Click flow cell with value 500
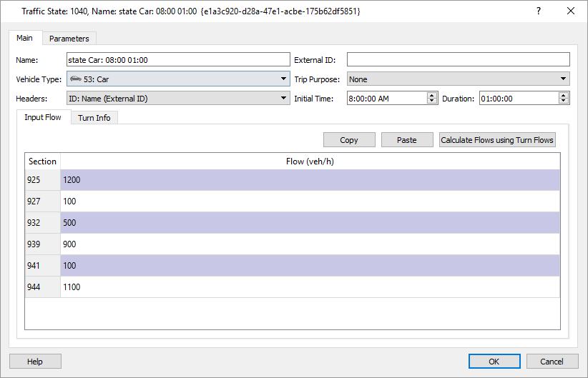This screenshot has height=378, width=588. pyautogui.click(x=310, y=222)
